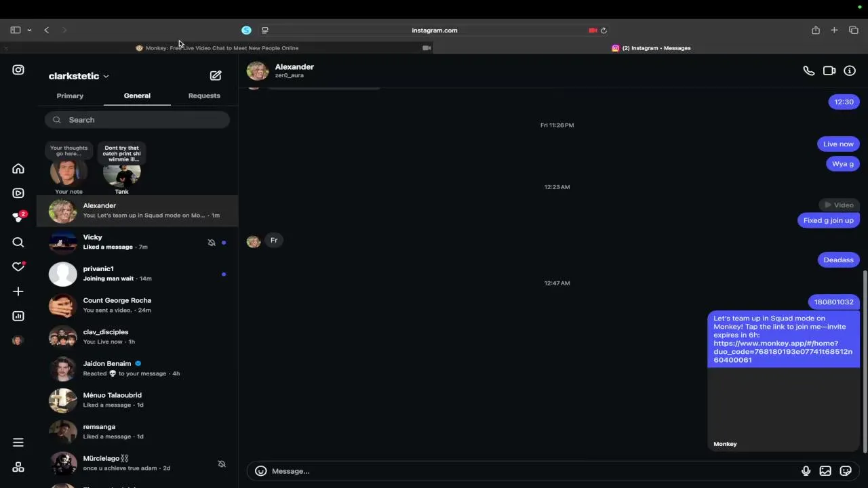The height and width of the screenshot is (488, 868).
Task: Click the 180801032 message bubble
Action: [x=833, y=302]
